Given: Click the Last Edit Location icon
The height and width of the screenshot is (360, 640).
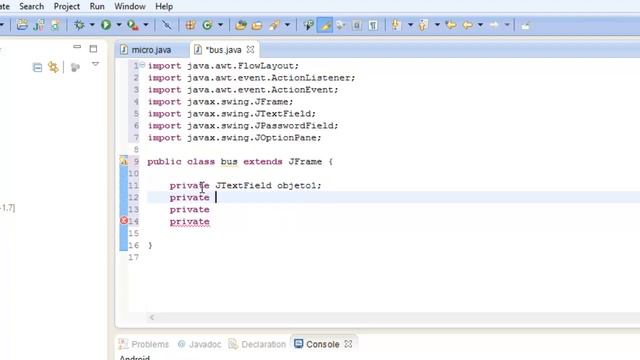Looking at the screenshot, I should tap(451, 25).
